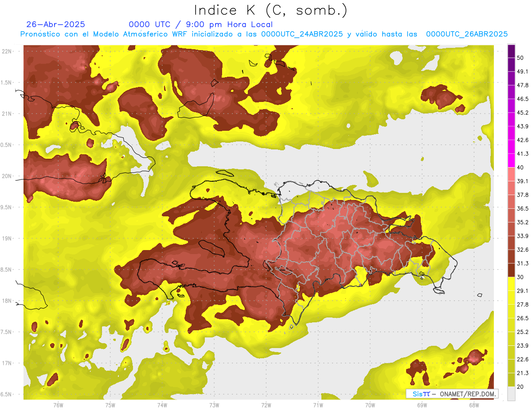Click the "17N" latitude label
Image resolution: width=532 pixels, height=411 pixels.
(x=8, y=364)
